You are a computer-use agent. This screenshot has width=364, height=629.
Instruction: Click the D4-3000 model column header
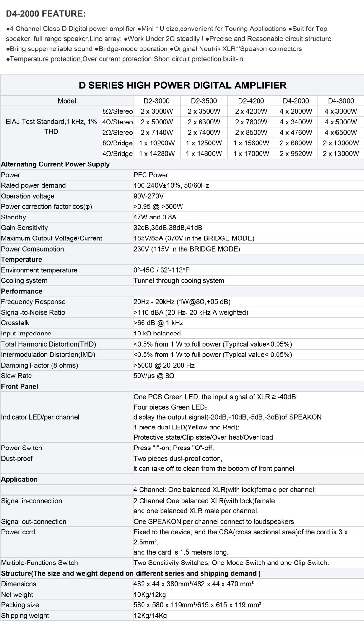(x=341, y=101)
